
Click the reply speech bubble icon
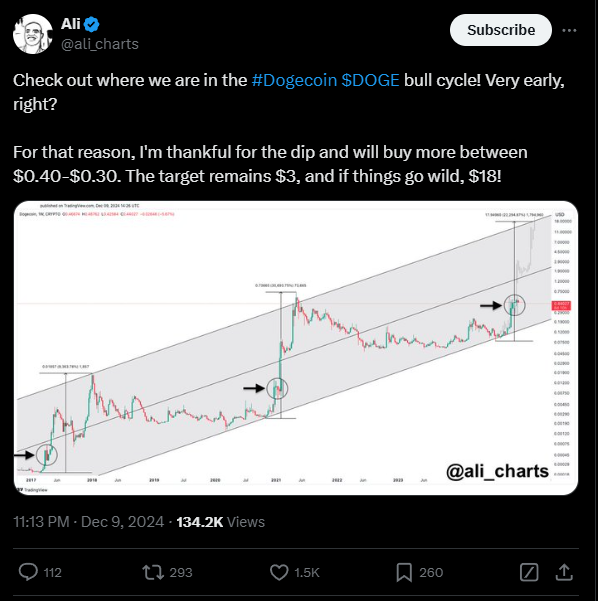click(28, 573)
